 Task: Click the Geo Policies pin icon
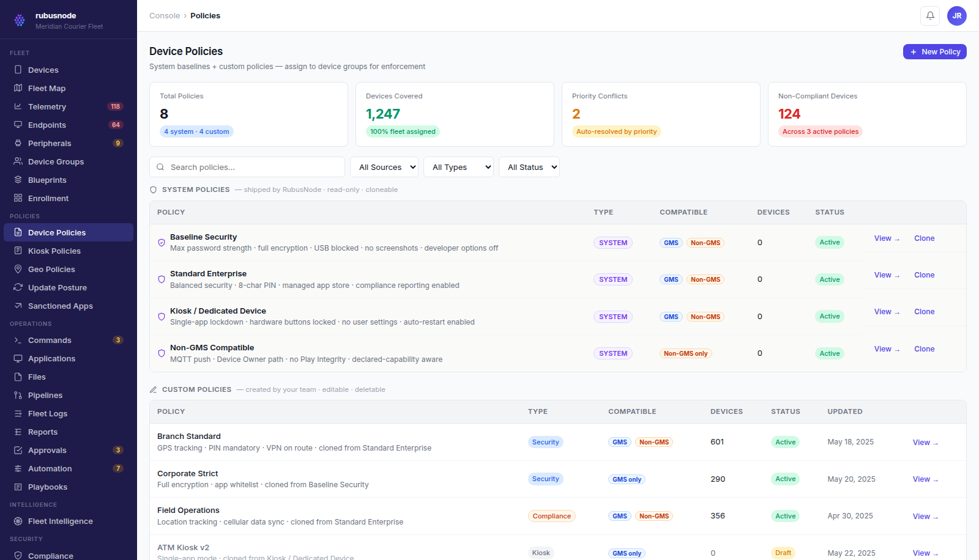coord(18,269)
